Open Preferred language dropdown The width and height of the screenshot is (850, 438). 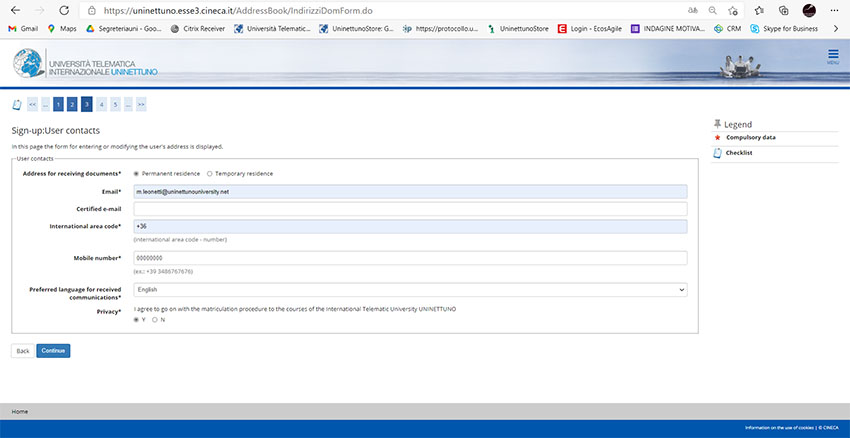click(410, 289)
